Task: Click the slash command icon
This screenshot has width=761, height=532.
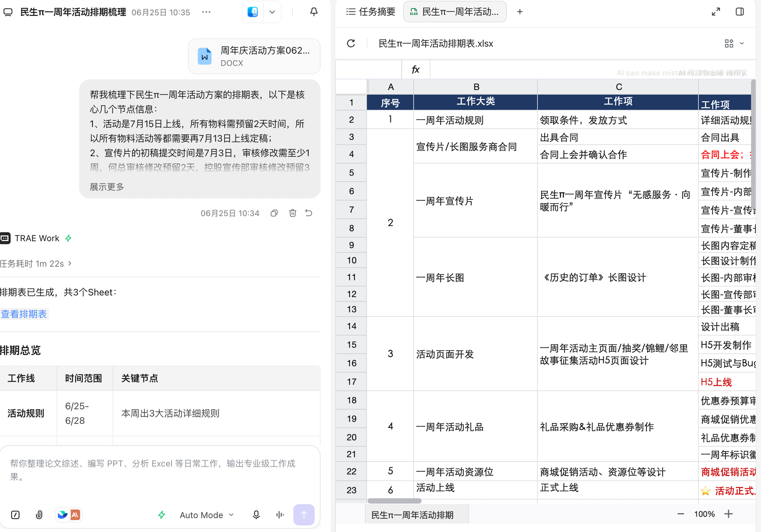Action: [x=15, y=515]
